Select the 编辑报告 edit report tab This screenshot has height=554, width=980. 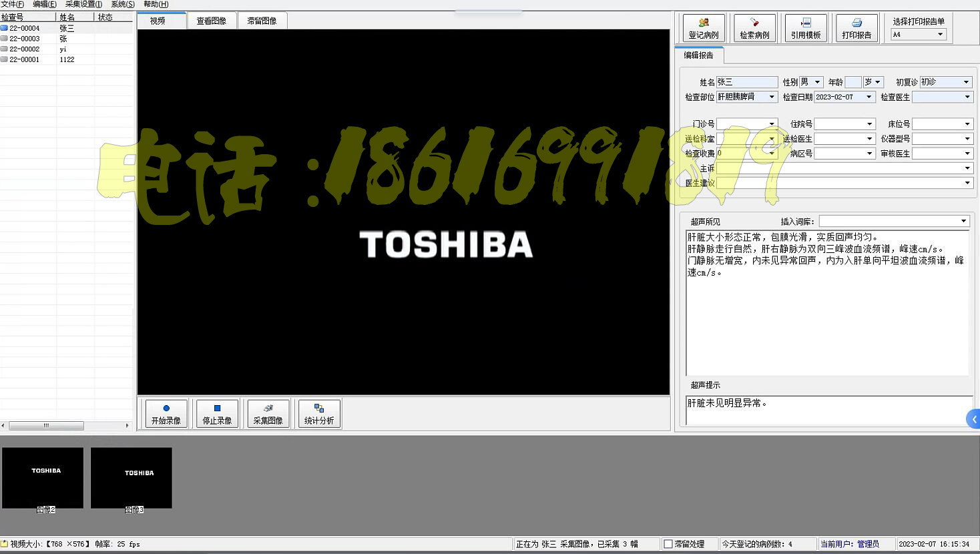click(x=698, y=55)
